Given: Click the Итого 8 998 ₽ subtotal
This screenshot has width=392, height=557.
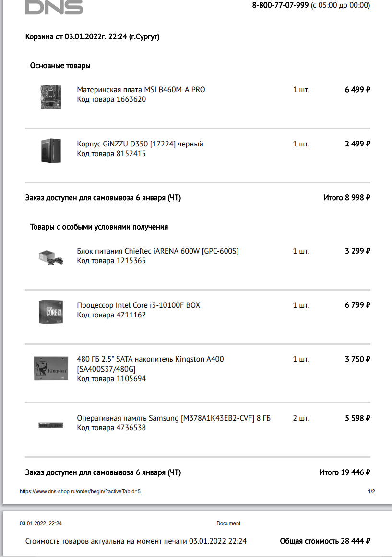Looking at the screenshot, I should click(347, 197).
